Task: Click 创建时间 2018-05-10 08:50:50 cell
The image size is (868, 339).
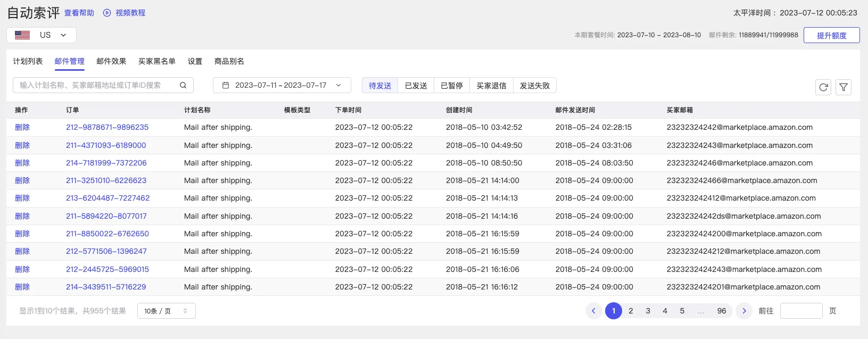Action: click(484, 163)
